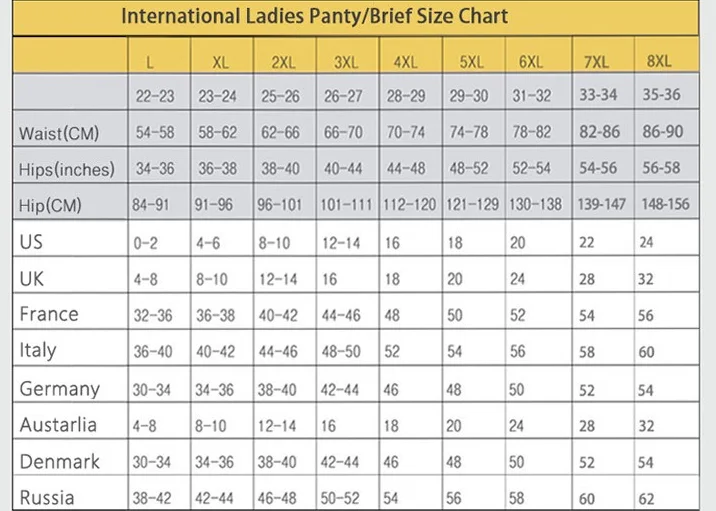
Task: Click the Waist(CM) row label
Action: click(59, 133)
